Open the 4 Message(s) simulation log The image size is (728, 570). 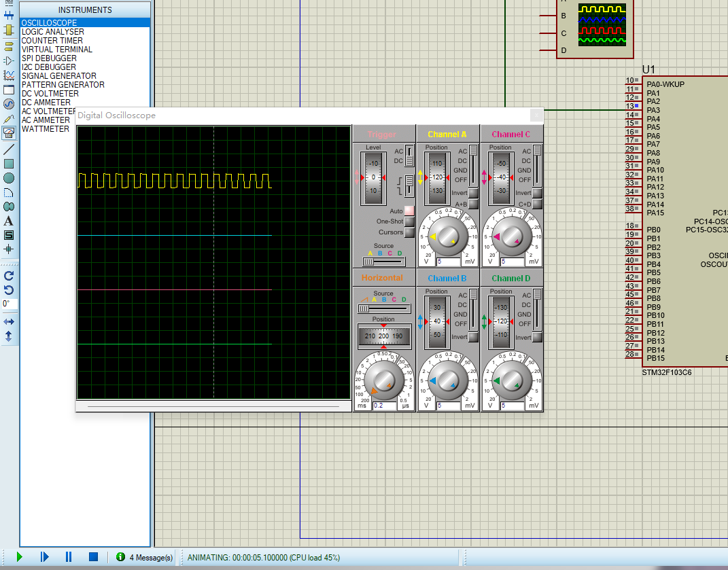pyautogui.click(x=145, y=558)
